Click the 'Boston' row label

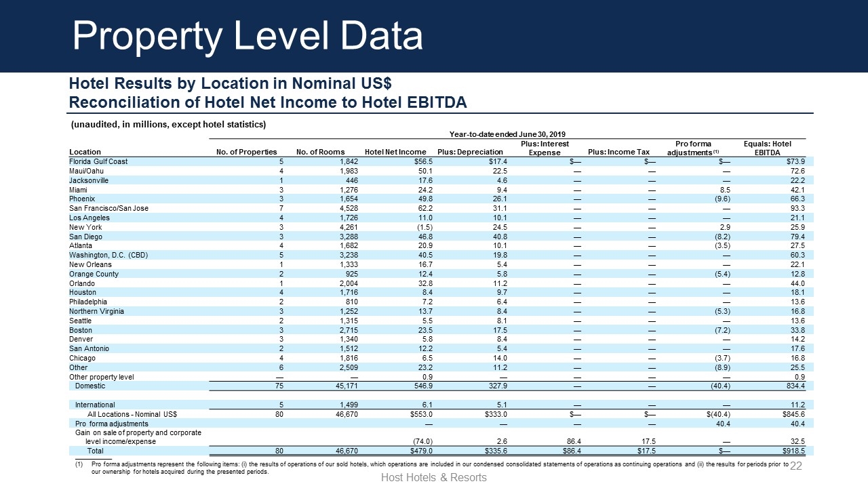[x=80, y=330]
